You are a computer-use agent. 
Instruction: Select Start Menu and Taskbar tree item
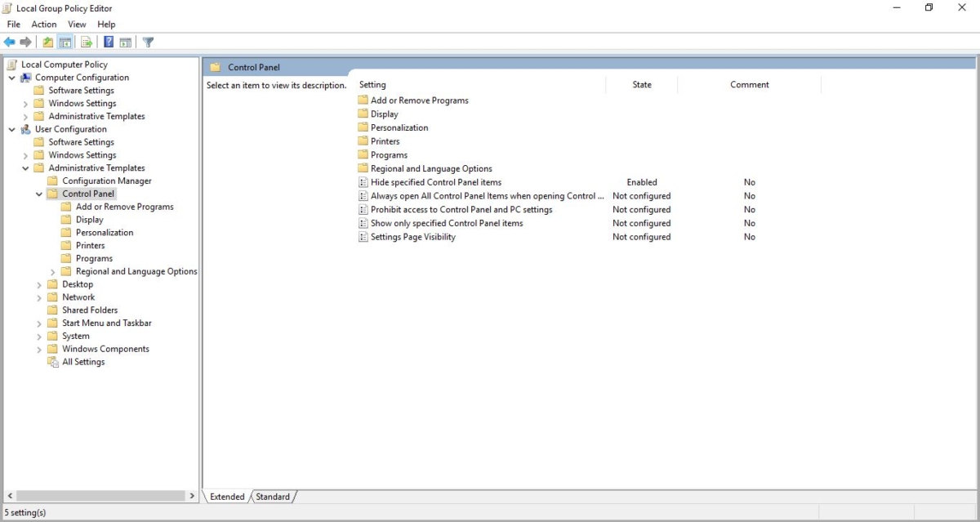tap(107, 323)
